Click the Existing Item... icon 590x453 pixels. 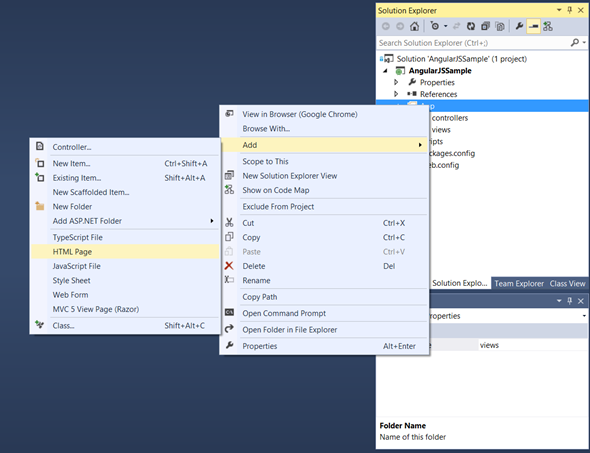pyautogui.click(x=40, y=177)
